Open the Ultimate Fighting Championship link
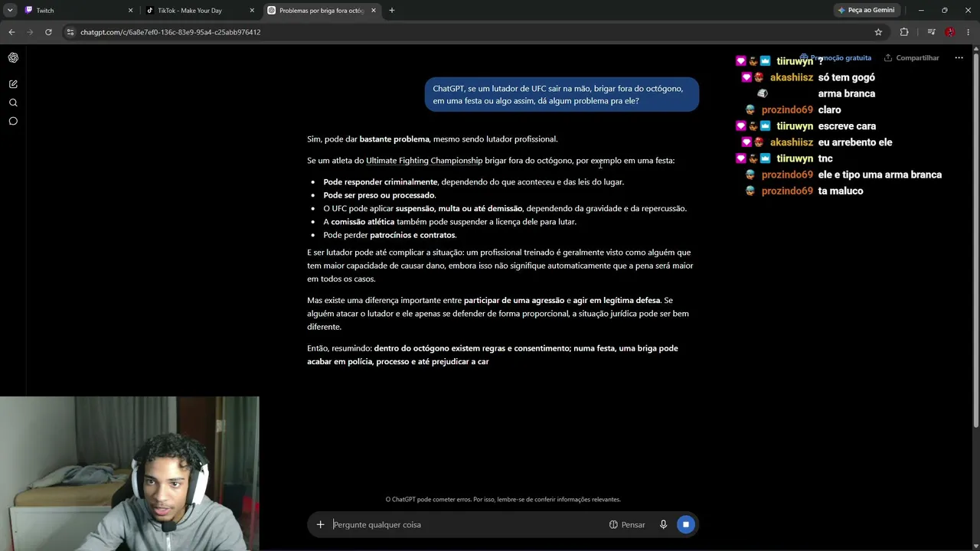The width and height of the screenshot is (980, 551). pos(424,161)
